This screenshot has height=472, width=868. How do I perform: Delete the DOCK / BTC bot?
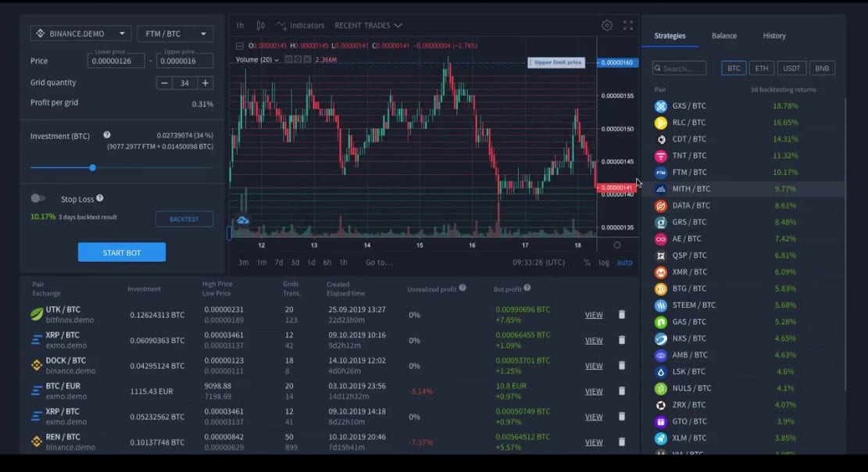click(622, 366)
